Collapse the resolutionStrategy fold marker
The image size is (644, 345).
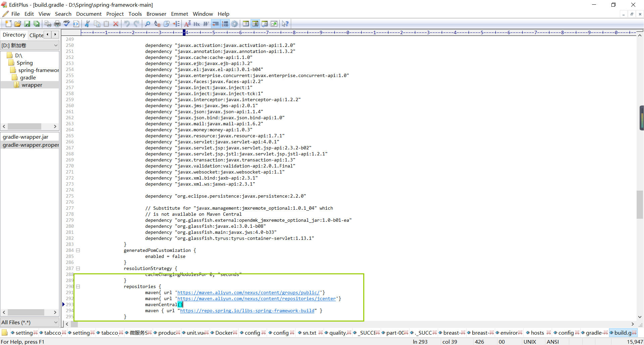point(78,268)
